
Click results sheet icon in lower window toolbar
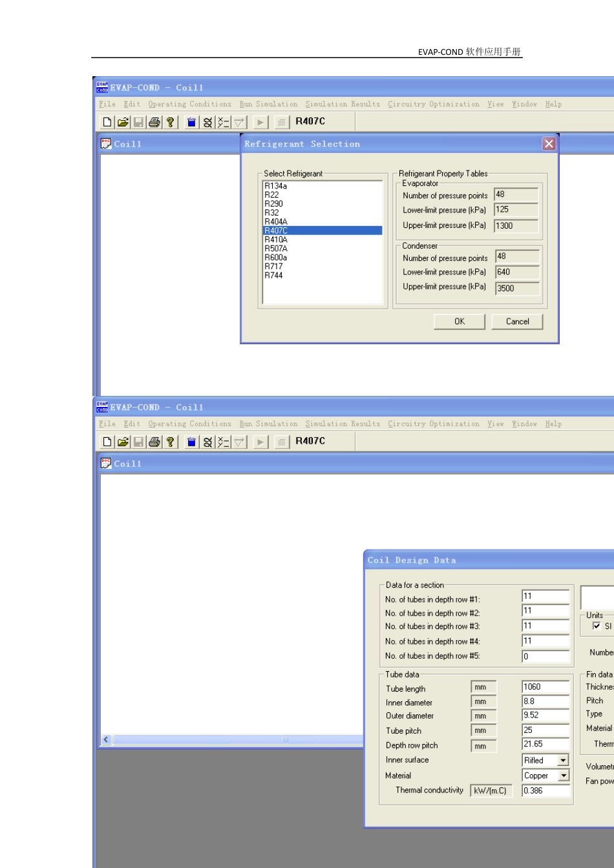(x=282, y=442)
